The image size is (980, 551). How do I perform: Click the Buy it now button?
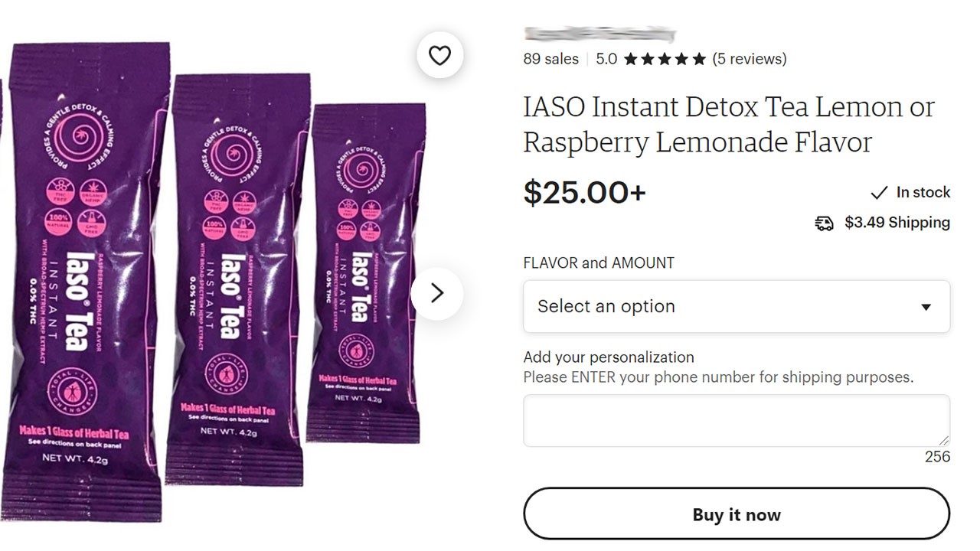pyautogui.click(x=737, y=514)
